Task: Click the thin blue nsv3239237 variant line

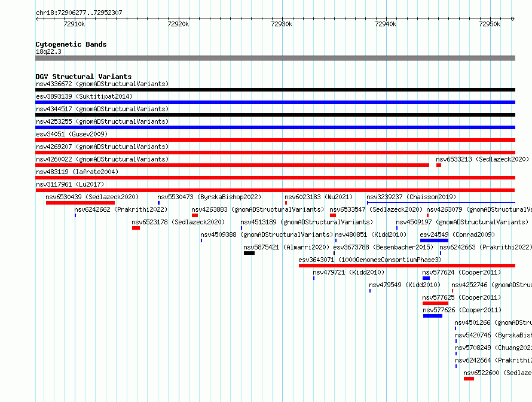Action: point(441,203)
